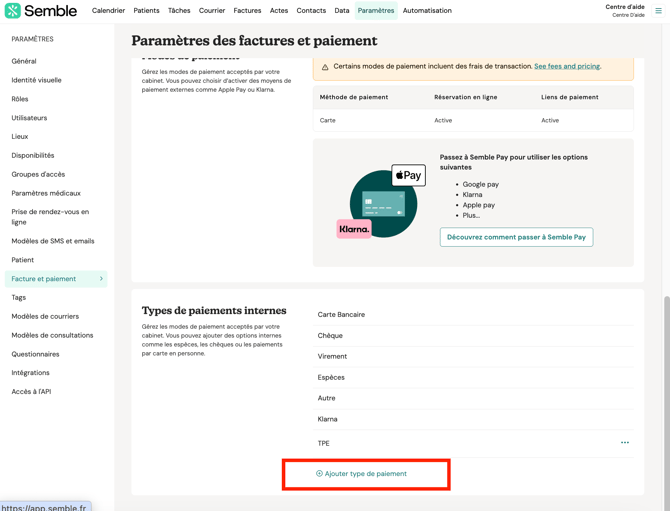Click the Semble logo icon
This screenshot has height=511, width=670.
click(12, 11)
